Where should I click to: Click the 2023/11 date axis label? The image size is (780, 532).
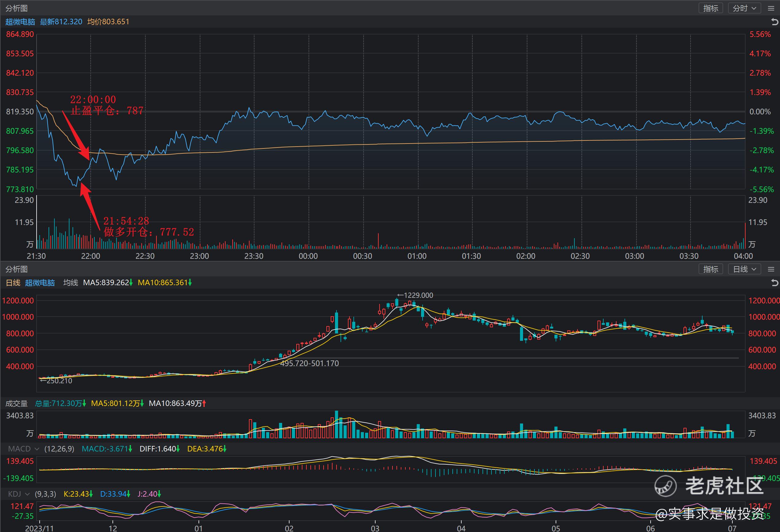39,528
